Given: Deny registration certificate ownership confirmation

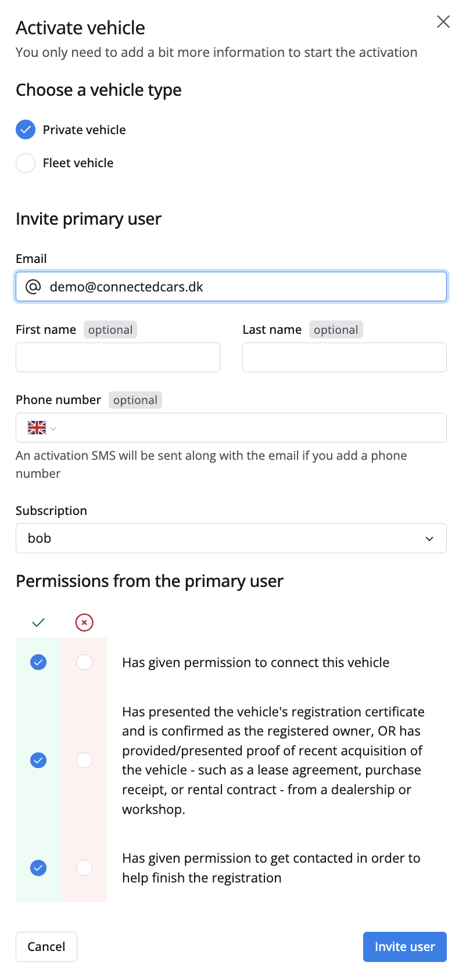Looking at the screenshot, I should click(84, 760).
